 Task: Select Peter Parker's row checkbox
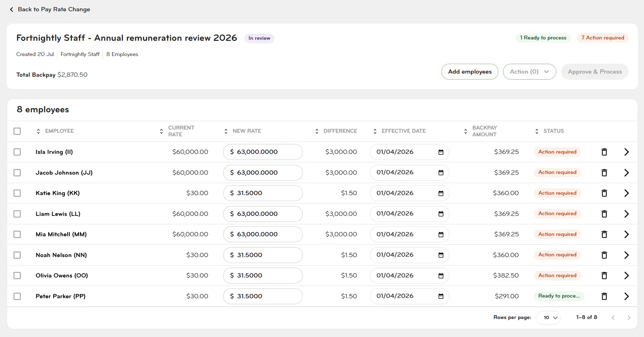point(17,296)
